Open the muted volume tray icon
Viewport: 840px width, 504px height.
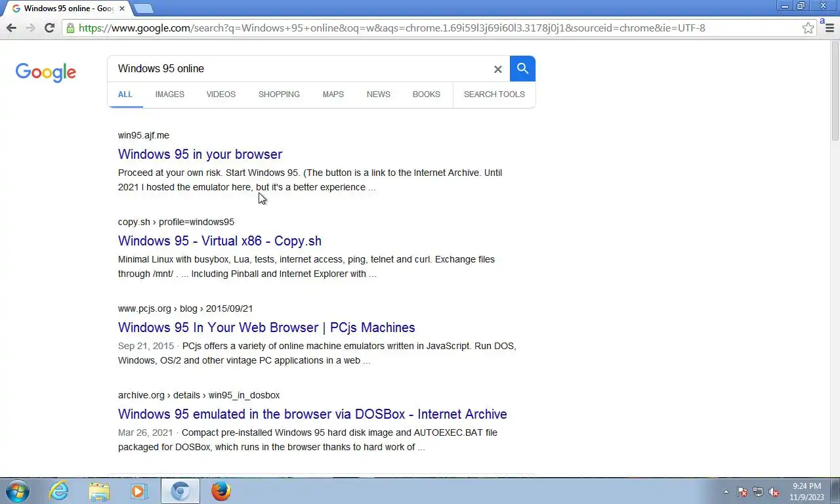pos(774,492)
